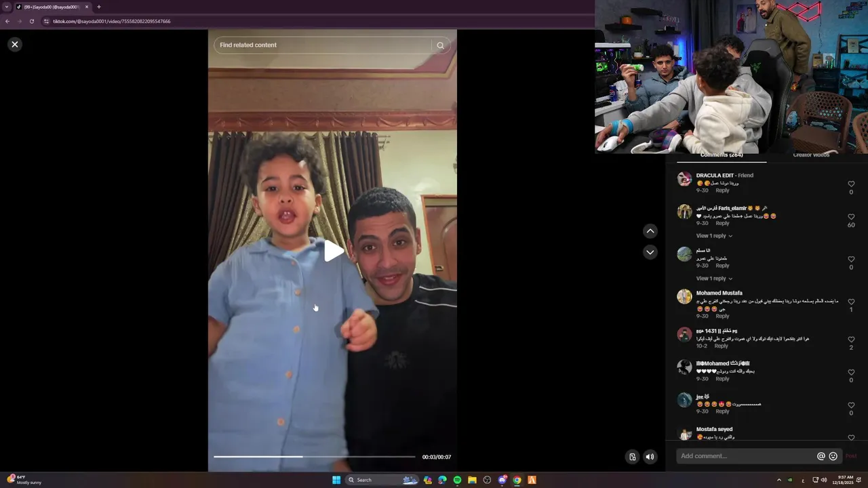This screenshot has height=488, width=868.
Task: Open Mohamed Mustafa's profile name
Action: click(x=719, y=293)
